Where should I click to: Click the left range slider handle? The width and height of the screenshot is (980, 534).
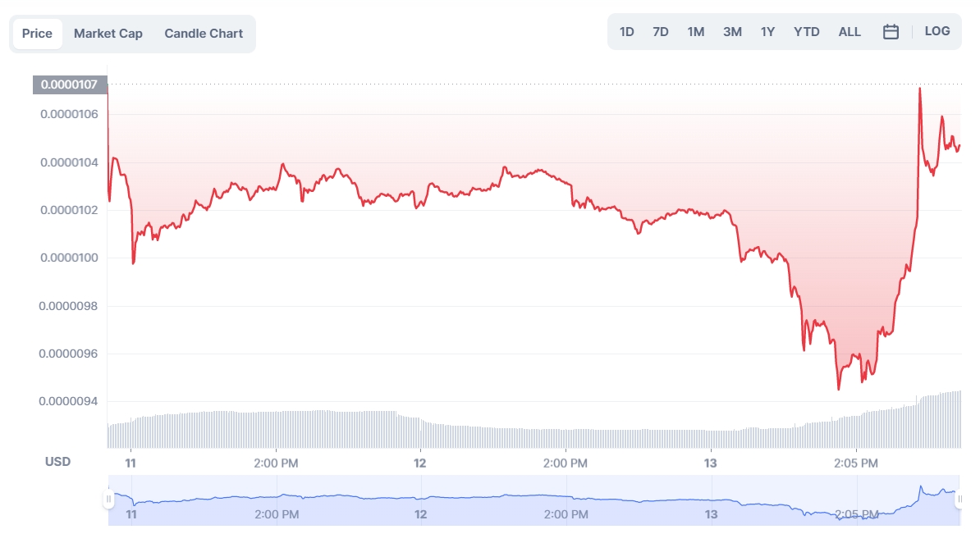[x=108, y=499]
